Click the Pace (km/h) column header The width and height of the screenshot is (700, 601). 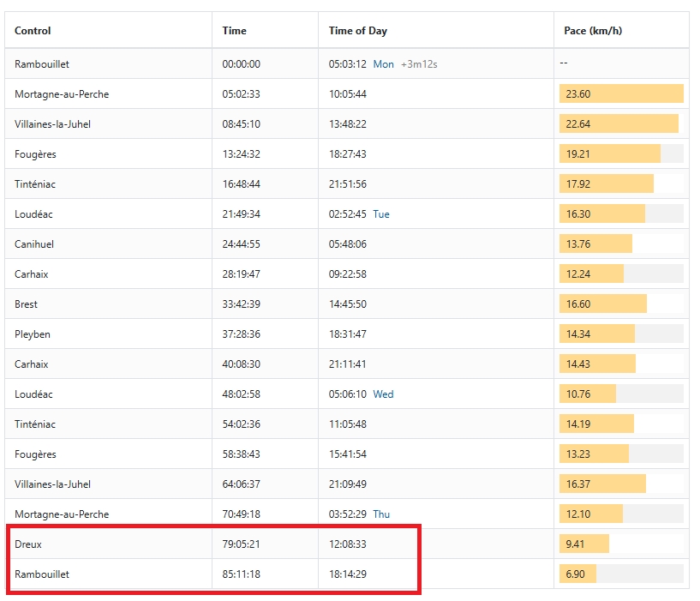tap(593, 31)
